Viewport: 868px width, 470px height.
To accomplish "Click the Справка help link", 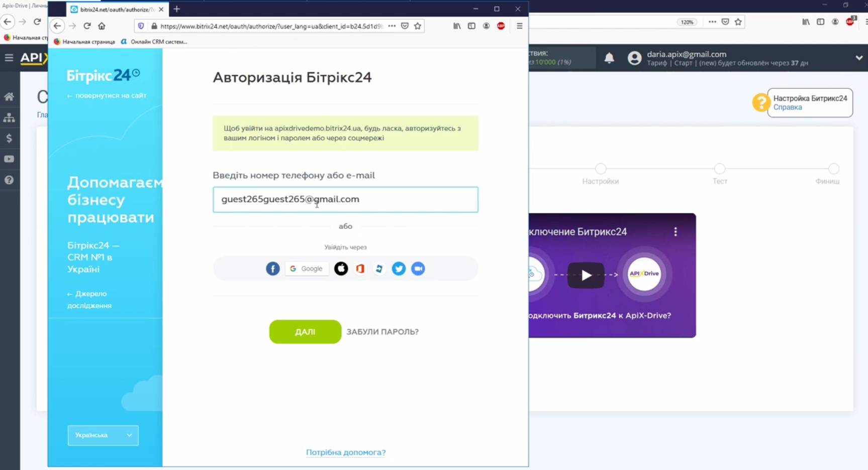I will pos(788,107).
